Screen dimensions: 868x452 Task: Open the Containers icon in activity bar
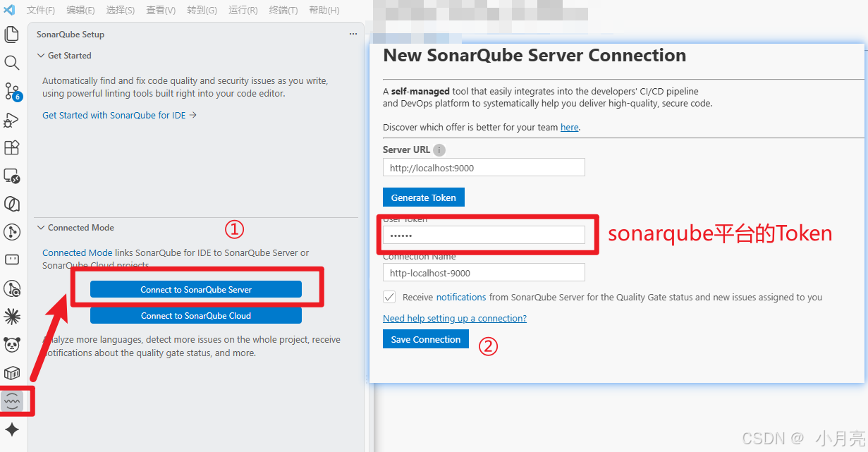coord(12,373)
